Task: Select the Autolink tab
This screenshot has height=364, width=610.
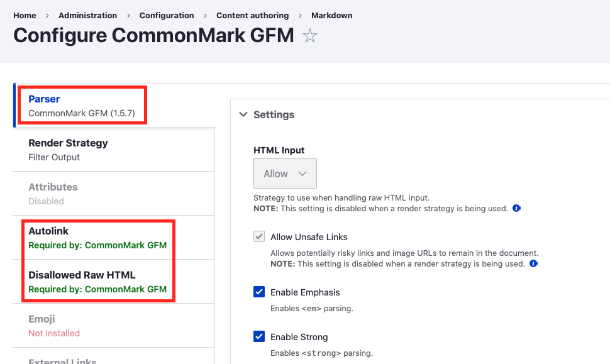Action: 114,238
